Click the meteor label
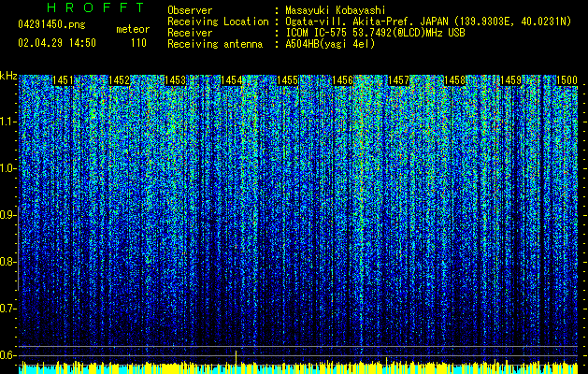 [133, 29]
